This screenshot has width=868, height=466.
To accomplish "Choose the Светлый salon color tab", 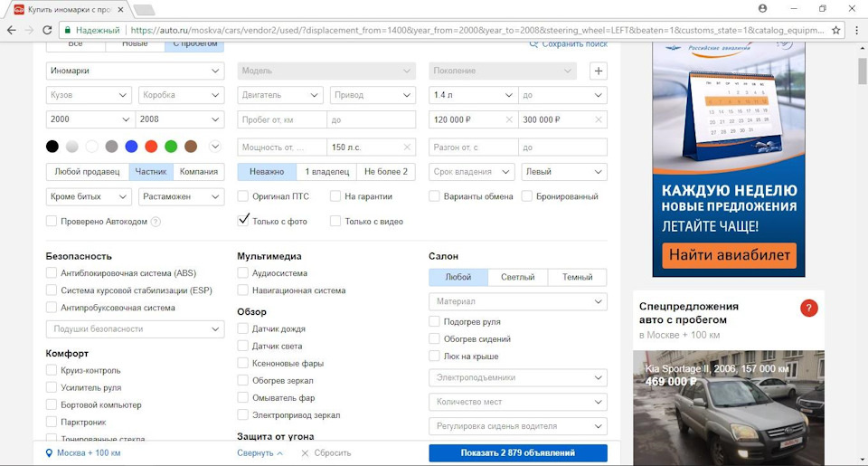I will [517, 277].
